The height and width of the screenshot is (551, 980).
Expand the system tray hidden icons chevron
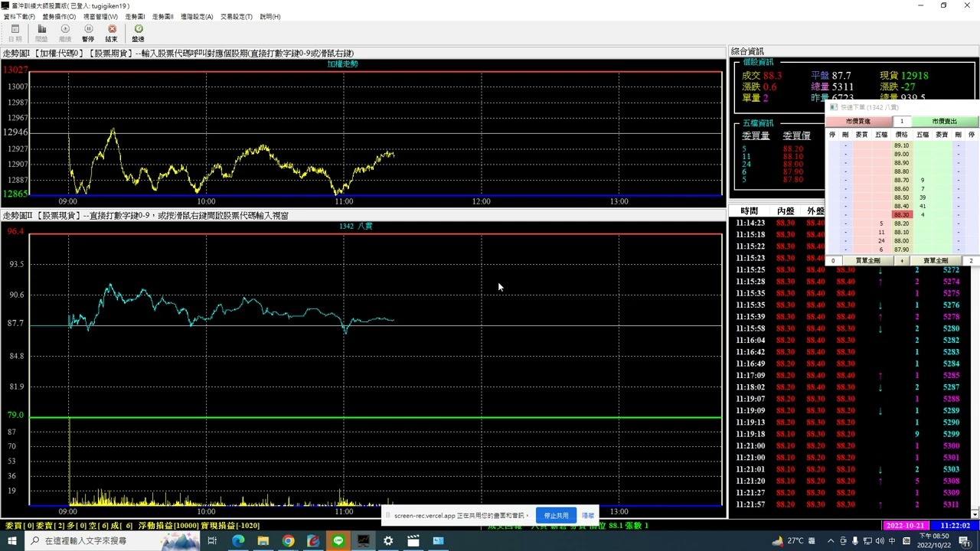(831, 540)
